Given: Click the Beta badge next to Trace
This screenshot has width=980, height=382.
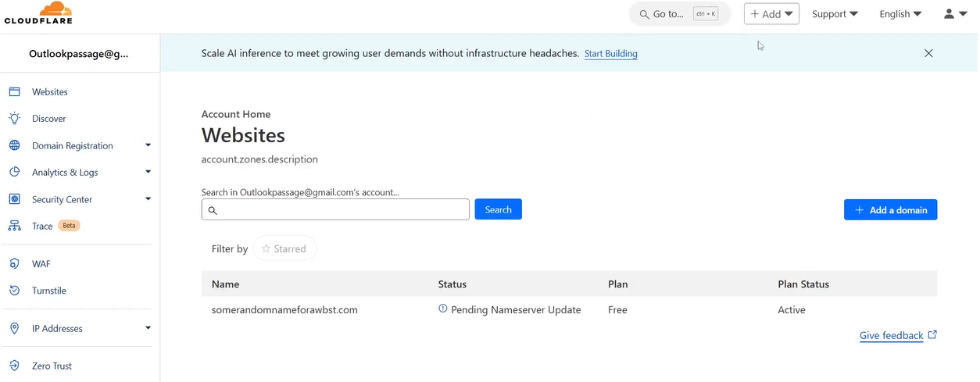Looking at the screenshot, I should pos(70,226).
